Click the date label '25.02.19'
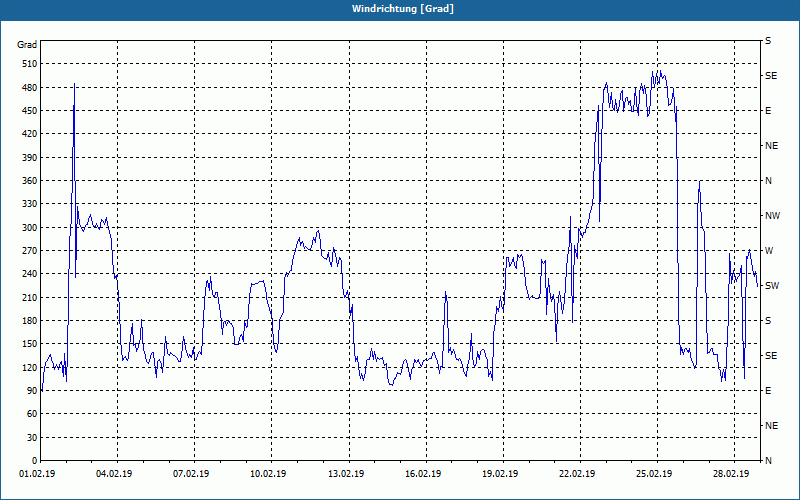The width and height of the screenshot is (800, 500). click(654, 474)
